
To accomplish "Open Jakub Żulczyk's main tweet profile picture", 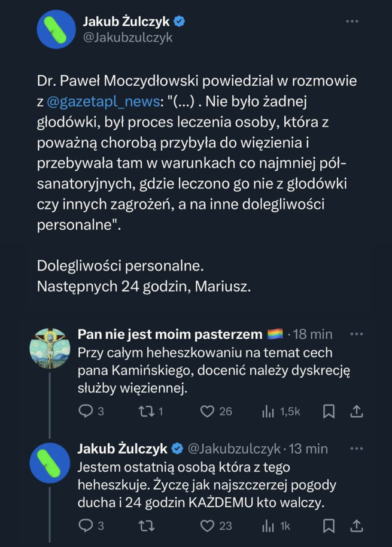I will (x=56, y=29).
